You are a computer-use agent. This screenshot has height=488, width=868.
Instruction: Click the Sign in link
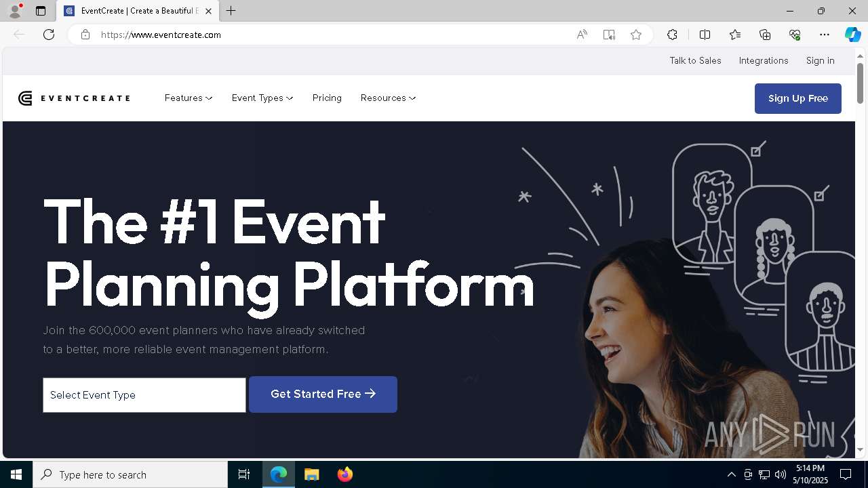coord(820,60)
